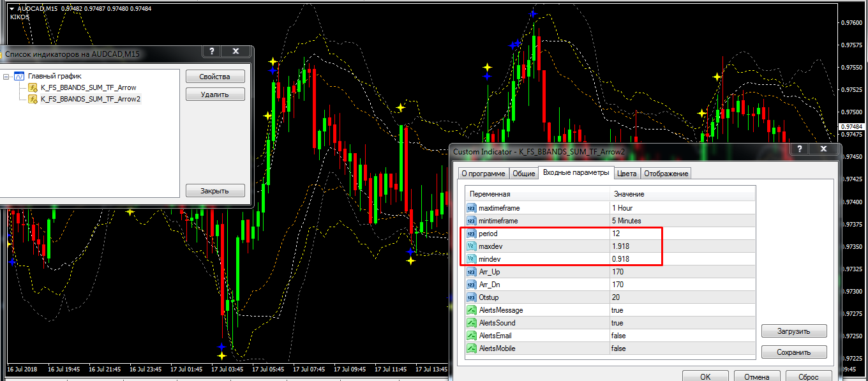The height and width of the screenshot is (381, 868).
Task: Click the triangle arrow beside the AUDCAD,M15 title
Action: (x=11, y=8)
